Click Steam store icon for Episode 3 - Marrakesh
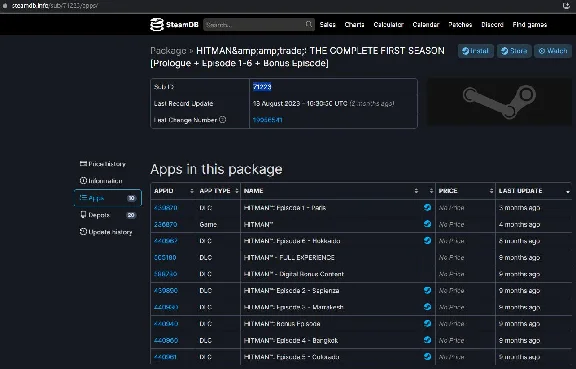Viewport: 576px width, 369px height. tap(427, 307)
